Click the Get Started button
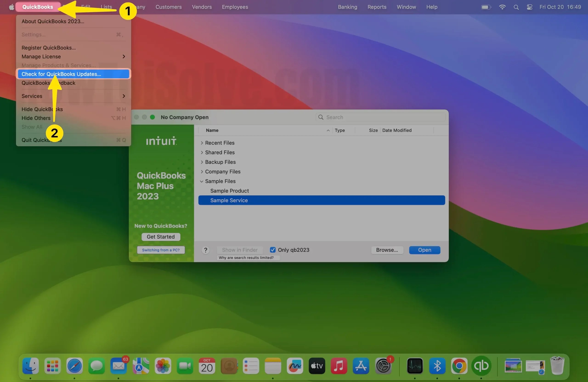 tap(161, 237)
